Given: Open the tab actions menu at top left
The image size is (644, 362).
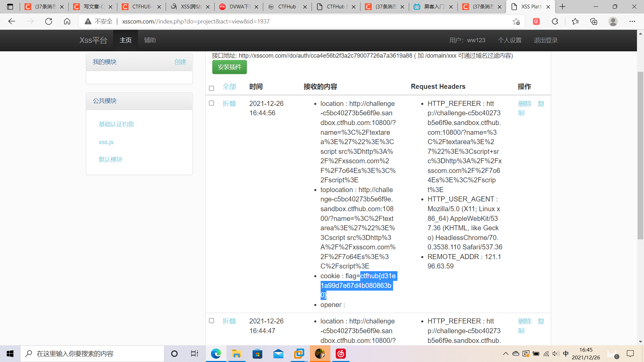Looking at the screenshot, I should pyautogui.click(x=10, y=6).
